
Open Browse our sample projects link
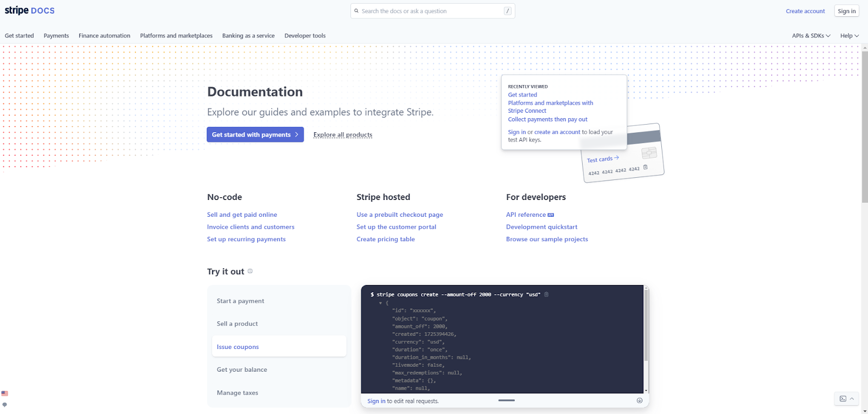pyautogui.click(x=547, y=239)
